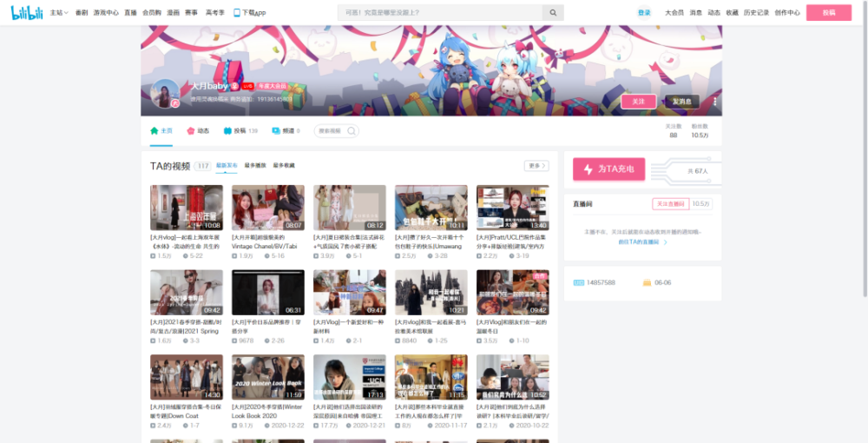
Task: Open the 06:31 平价日系品牌推荐 thumbnail
Action: (x=268, y=293)
